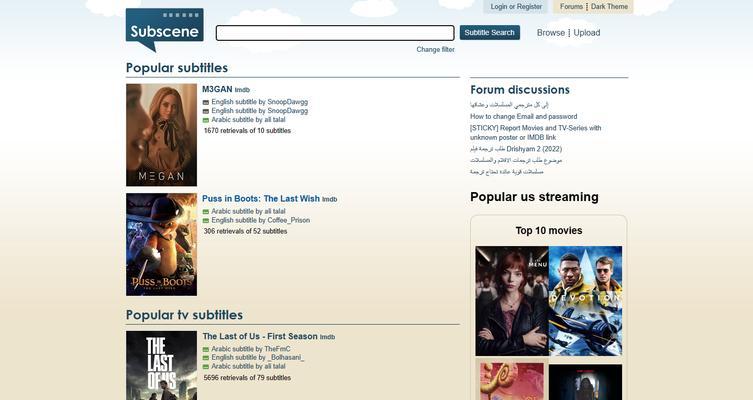Open Puss in Boots: The Last Wish link
The image size is (753, 400).
coord(261,199)
